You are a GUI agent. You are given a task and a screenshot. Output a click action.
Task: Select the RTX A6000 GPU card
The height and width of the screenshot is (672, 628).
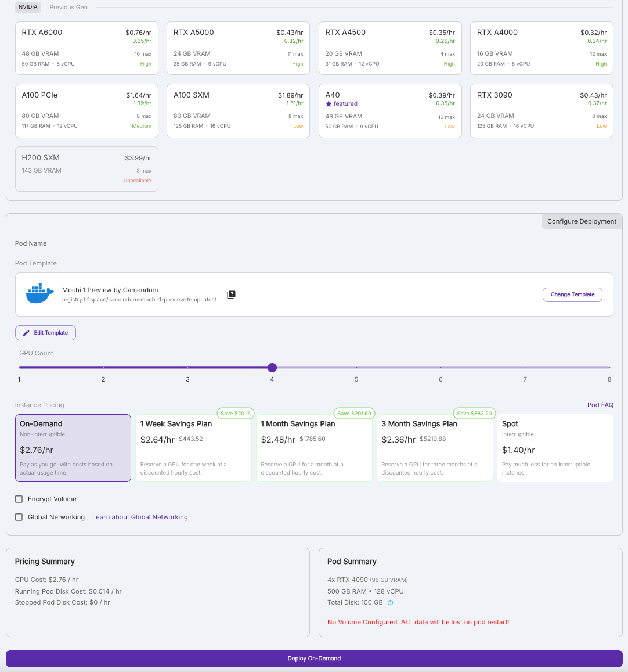86,48
